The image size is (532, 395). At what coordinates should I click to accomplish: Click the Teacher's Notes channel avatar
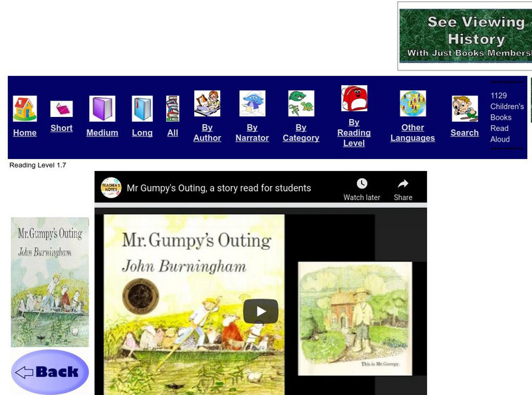[x=111, y=188]
